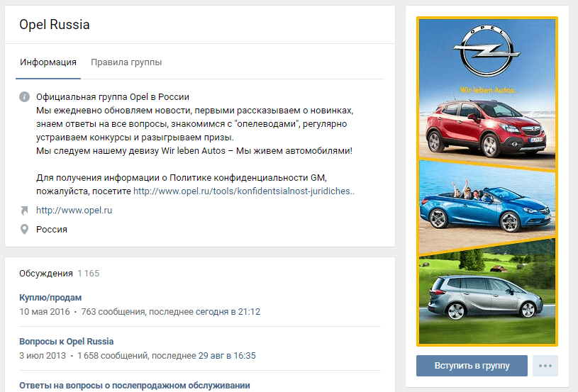
Task: Open the Вопросы к Opel Russia discussion
Action: pos(67,342)
